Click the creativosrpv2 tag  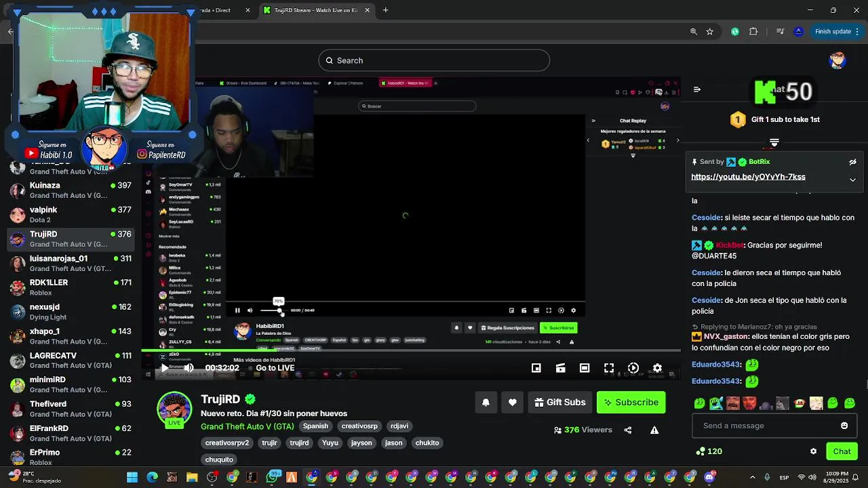(227, 443)
